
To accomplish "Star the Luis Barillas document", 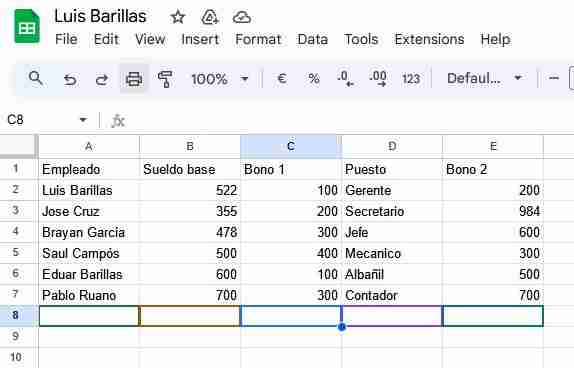I will pyautogui.click(x=178, y=17).
